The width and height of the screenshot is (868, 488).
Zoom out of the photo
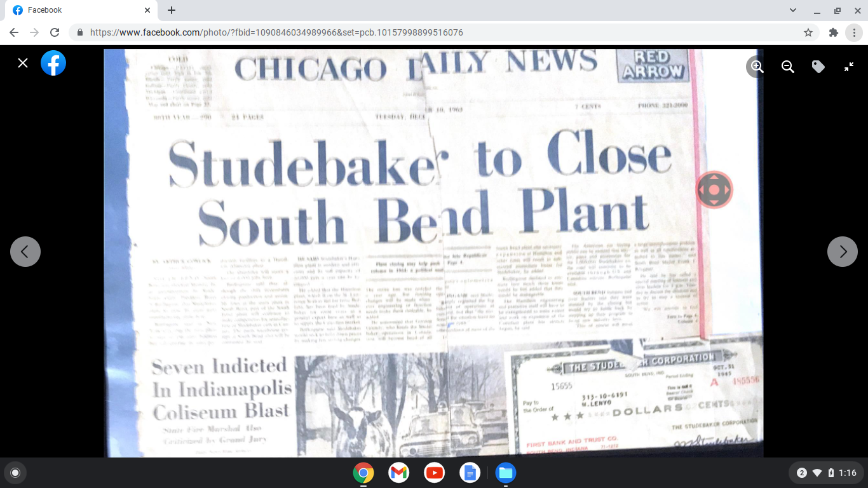pos(788,67)
